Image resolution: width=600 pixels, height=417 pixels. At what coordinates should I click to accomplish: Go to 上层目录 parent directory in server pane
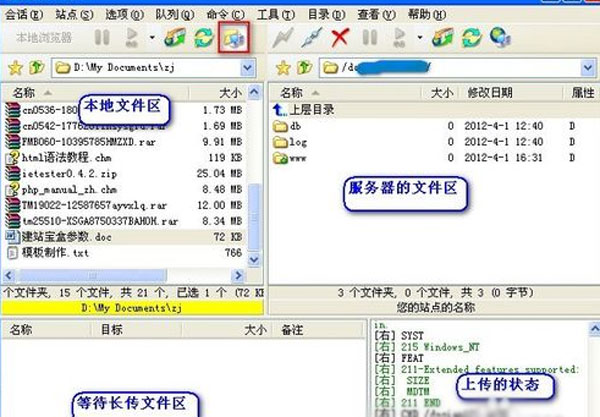[311, 110]
